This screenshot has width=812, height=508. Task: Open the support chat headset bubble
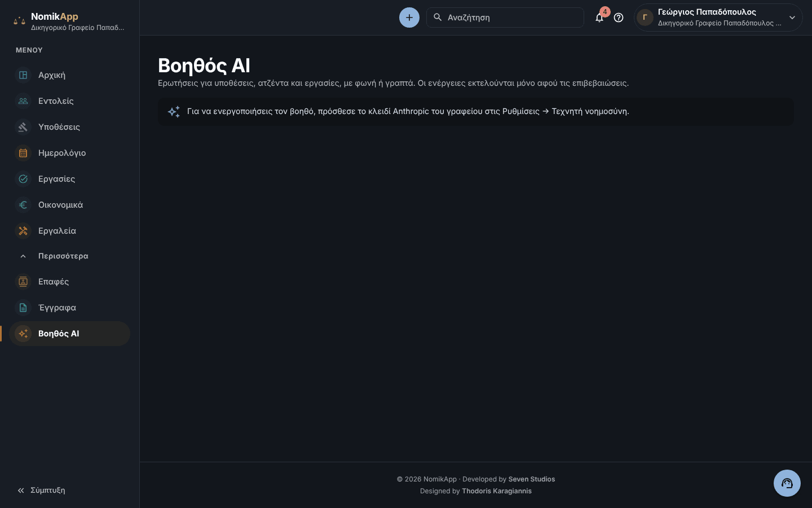787,483
